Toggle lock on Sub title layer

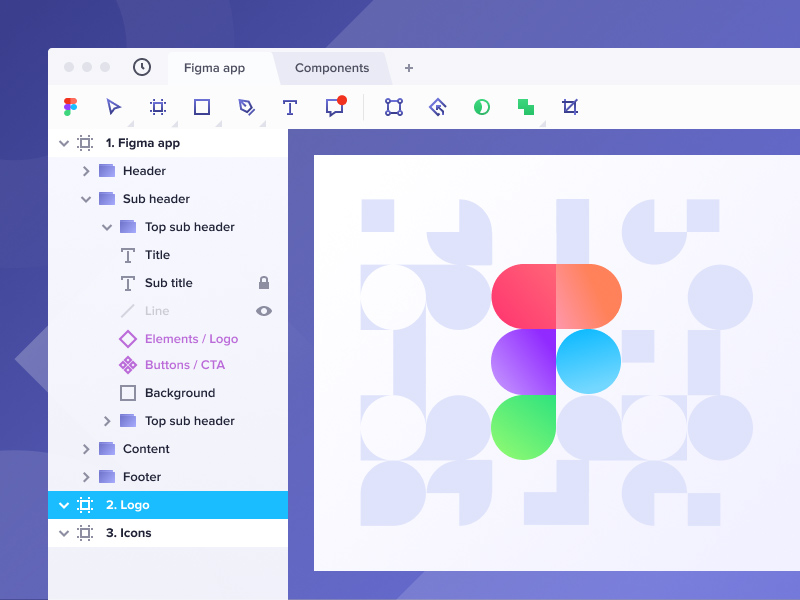click(264, 283)
